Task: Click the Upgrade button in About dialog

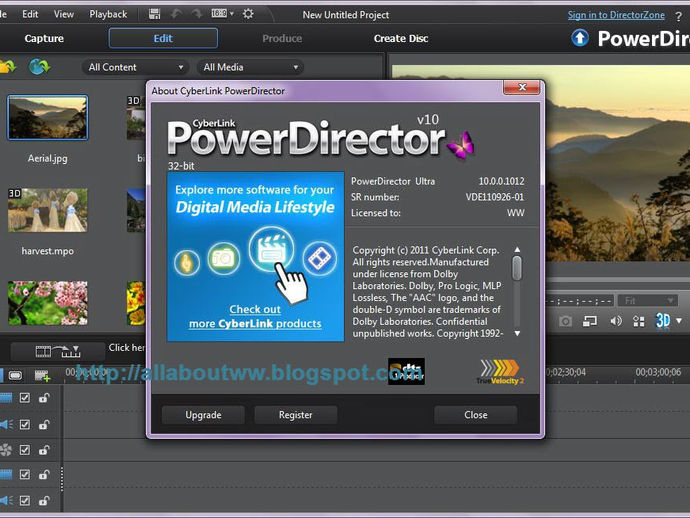Action: click(203, 415)
